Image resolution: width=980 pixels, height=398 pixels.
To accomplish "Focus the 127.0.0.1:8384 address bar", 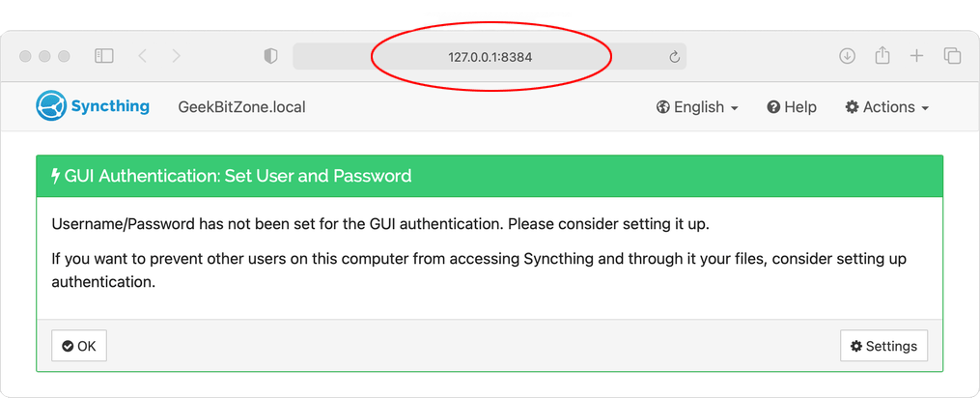I will (490, 56).
